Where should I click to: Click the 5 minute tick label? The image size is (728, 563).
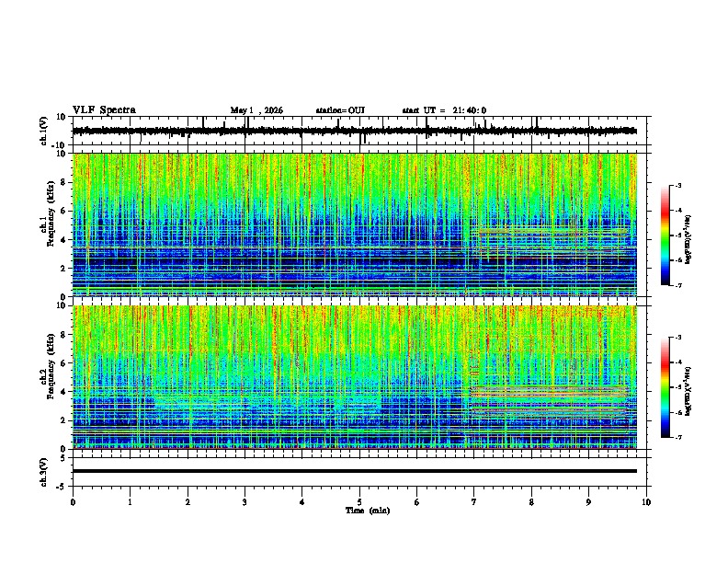click(x=359, y=502)
